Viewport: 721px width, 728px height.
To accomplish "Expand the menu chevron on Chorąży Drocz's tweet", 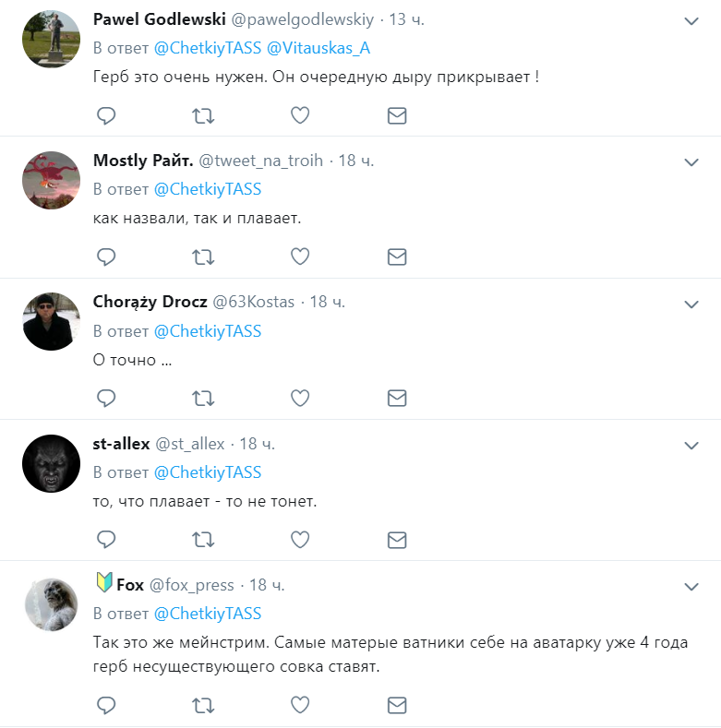I will [x=691, y=304].
